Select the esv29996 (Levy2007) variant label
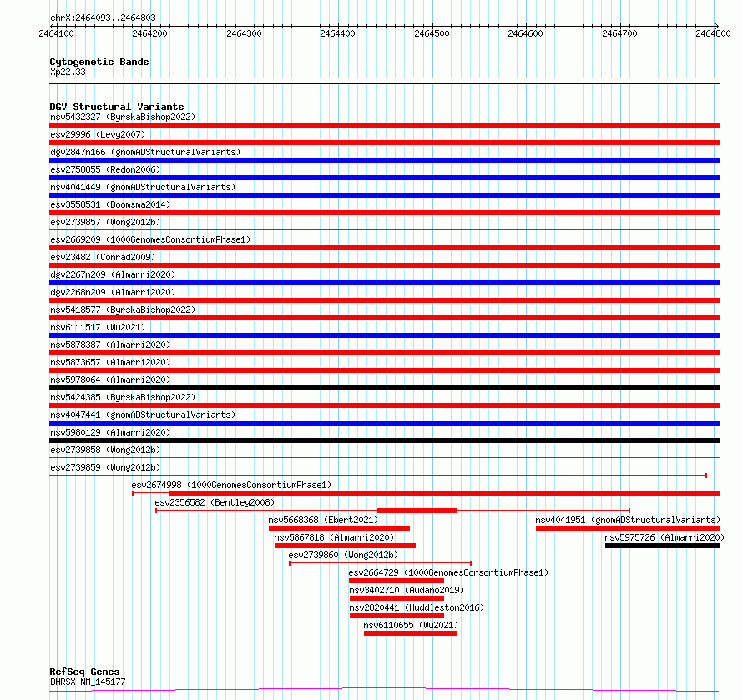Image resolution: width=743 pixels, height=700 pixels. point(98,134)
